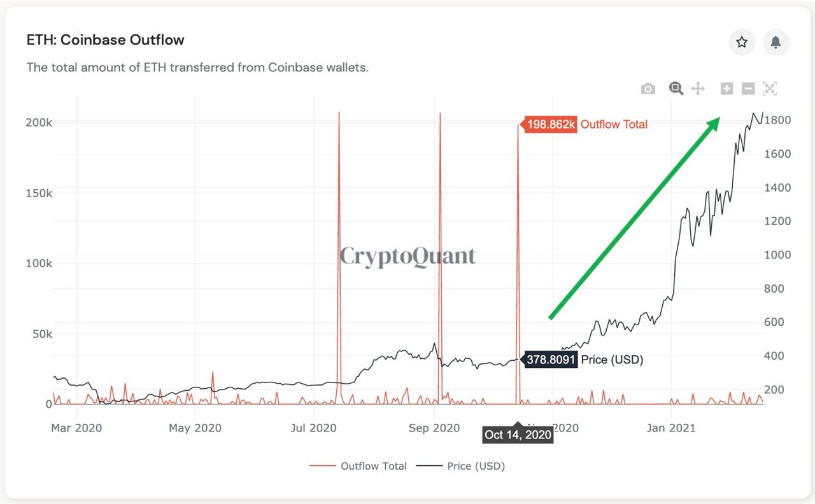
Task: Activate the pan tool with crossed arrows
Action: (698, 88)
